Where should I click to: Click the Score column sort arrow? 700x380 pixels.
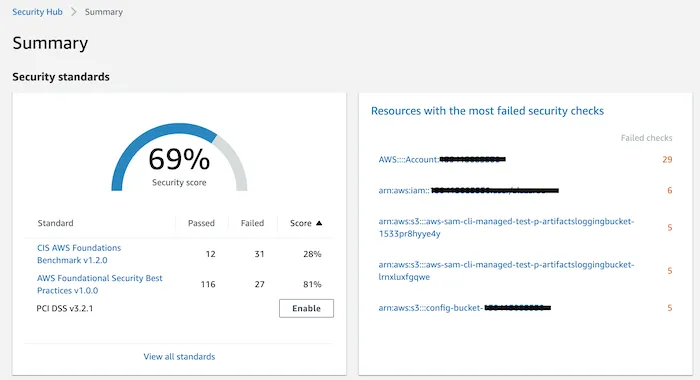[319, 223]
